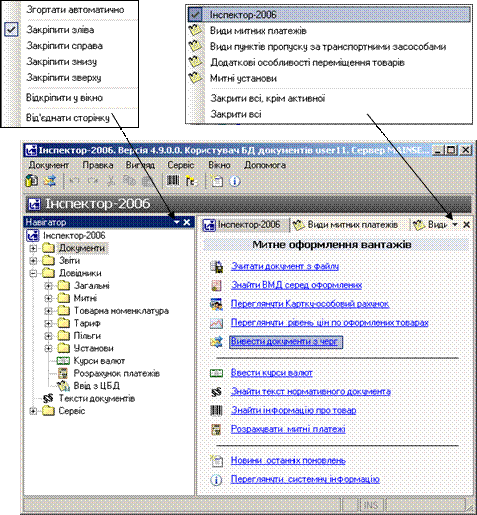Click the toolbar queue-transfer arrows icon
The width and height of the screenshot is (477, 515).
pos(50,181)
